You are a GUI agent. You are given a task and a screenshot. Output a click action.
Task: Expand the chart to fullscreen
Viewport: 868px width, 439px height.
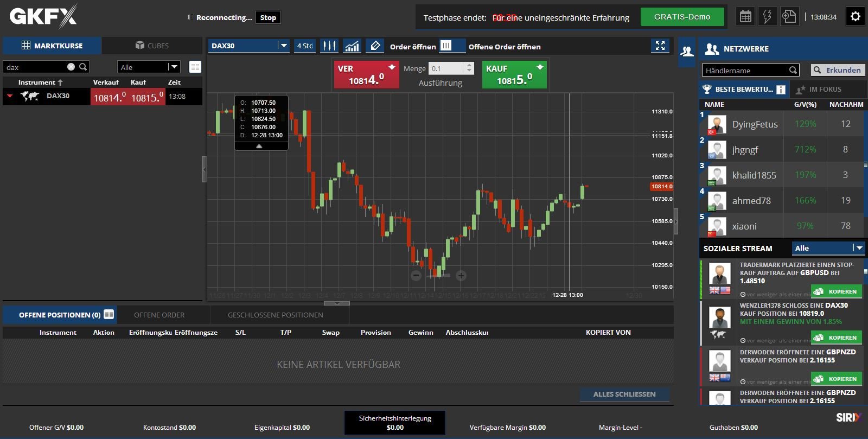coord(660,46)
